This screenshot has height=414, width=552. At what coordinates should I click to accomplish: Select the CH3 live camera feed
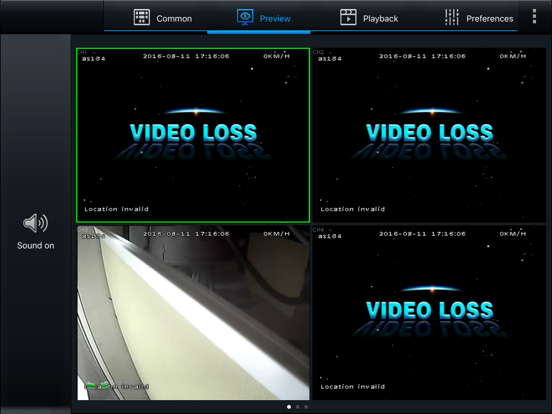click(x=193, y=313)
